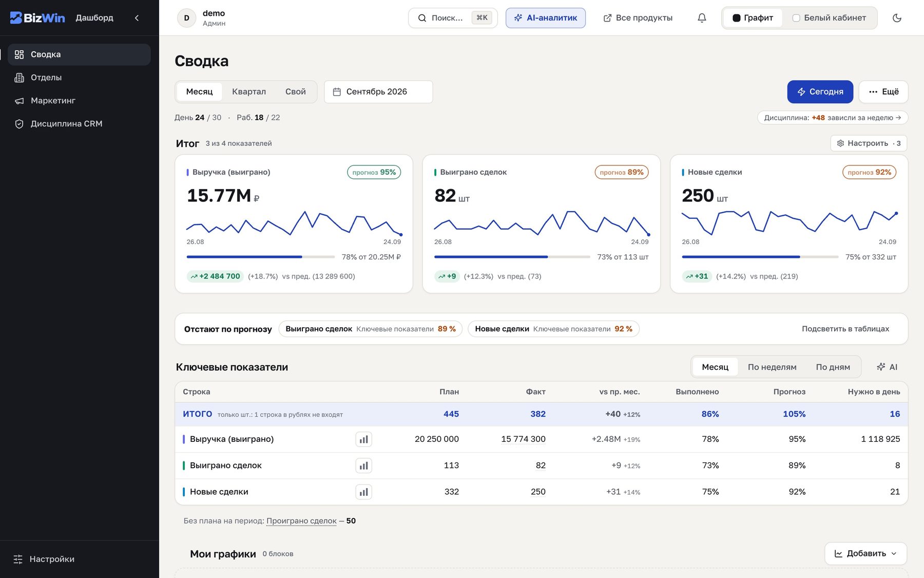The image size is (924, 578).
Task: Select the Белый кабинет theme option
Action: (829, 18)
